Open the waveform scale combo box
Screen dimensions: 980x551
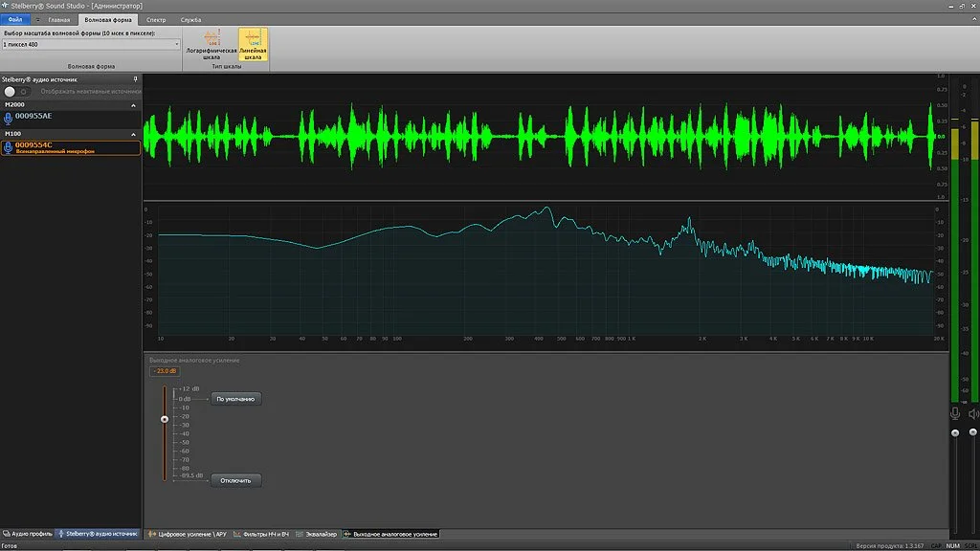tap(91, 44)
